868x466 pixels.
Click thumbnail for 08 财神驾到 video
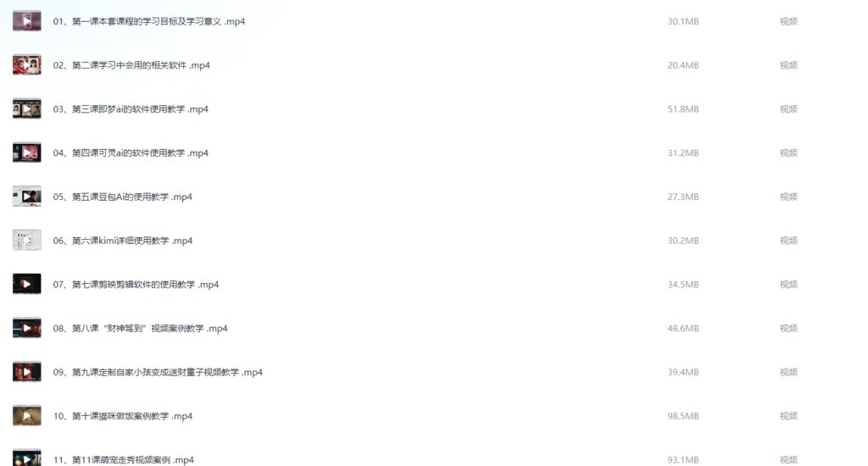tap(26, 328)
